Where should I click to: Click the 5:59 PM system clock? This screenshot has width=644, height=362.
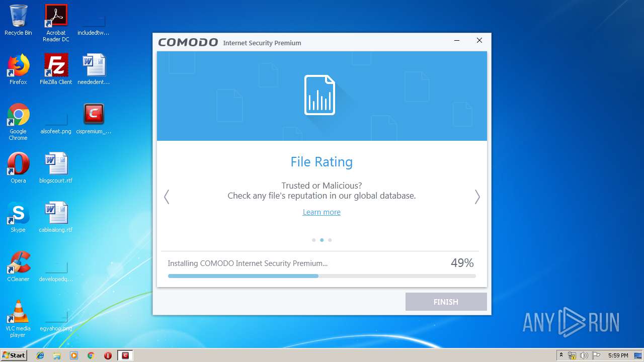618,355
